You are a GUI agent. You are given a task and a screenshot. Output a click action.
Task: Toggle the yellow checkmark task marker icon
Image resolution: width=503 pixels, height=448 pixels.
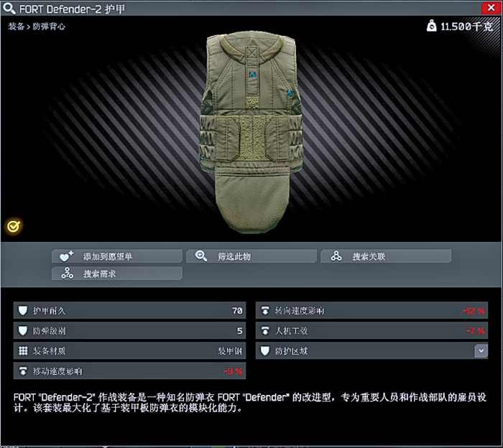[14, 226]
